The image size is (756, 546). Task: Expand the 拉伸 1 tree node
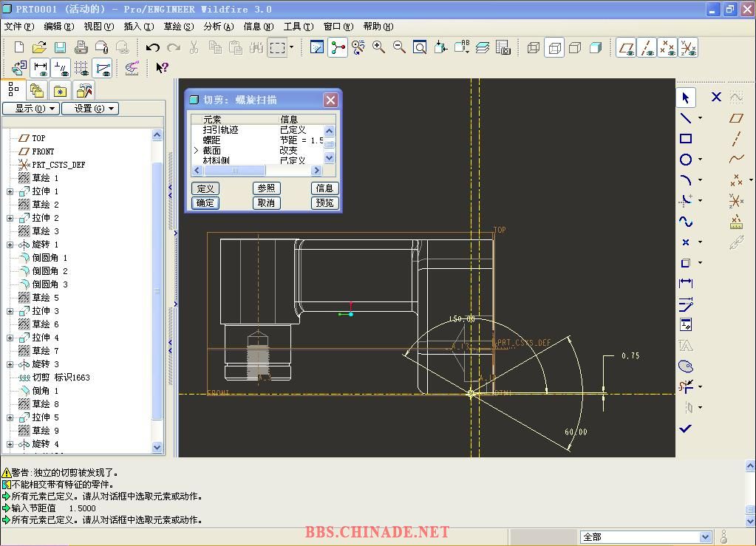[x=10, y=191]
